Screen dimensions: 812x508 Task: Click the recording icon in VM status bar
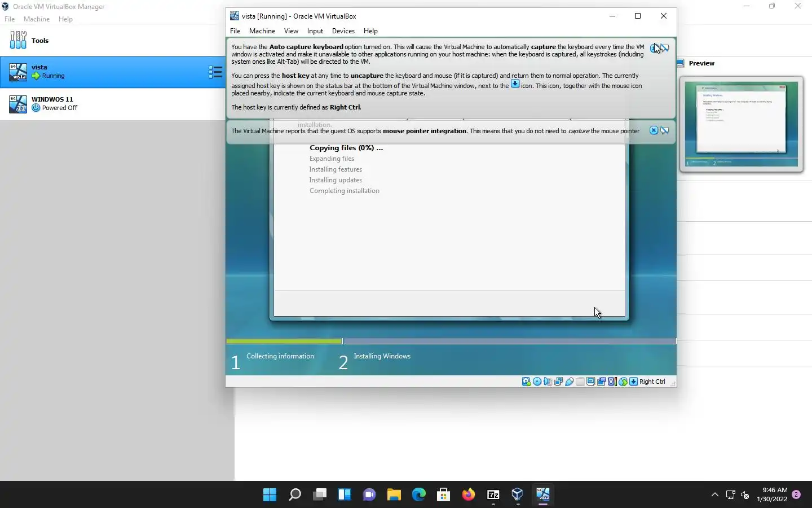click(601, 382)
